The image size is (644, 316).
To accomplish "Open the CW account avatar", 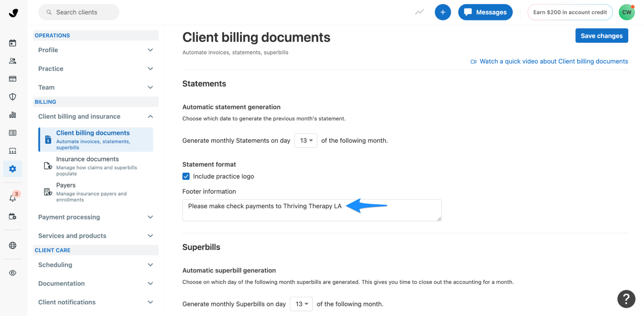I will 627,12.
